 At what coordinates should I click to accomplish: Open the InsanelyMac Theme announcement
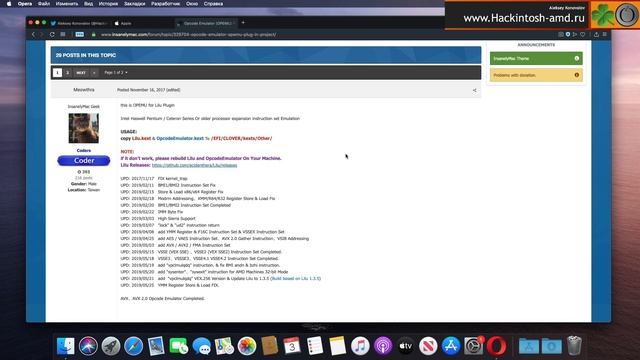536,58
